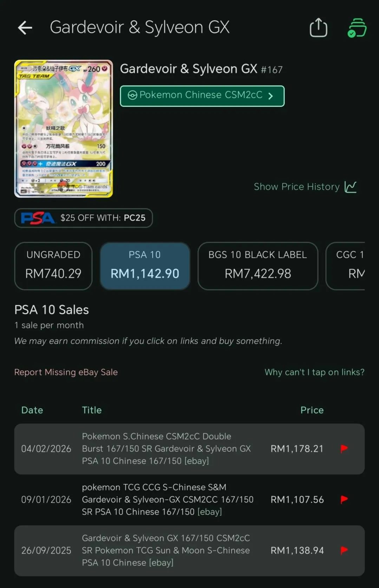Tap the green collection stack icon
The image size is (379, 588).
click(357, 28)
